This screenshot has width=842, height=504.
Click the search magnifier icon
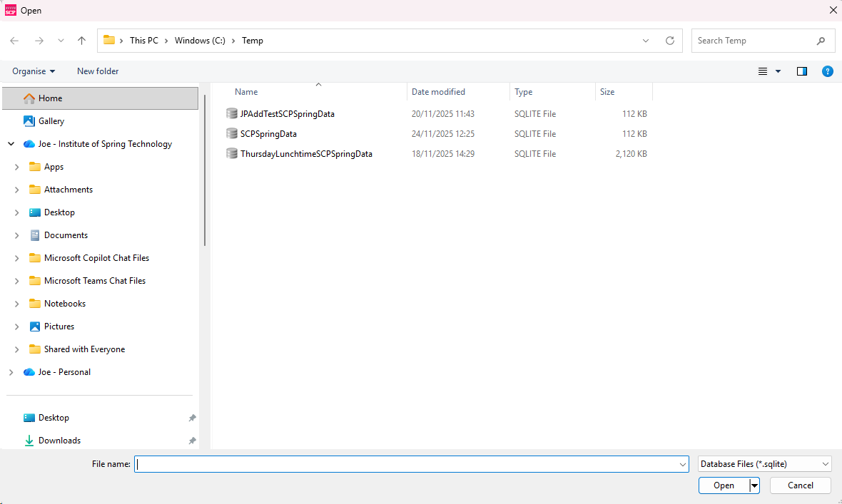pyautogui.click(x=821, y=41)
